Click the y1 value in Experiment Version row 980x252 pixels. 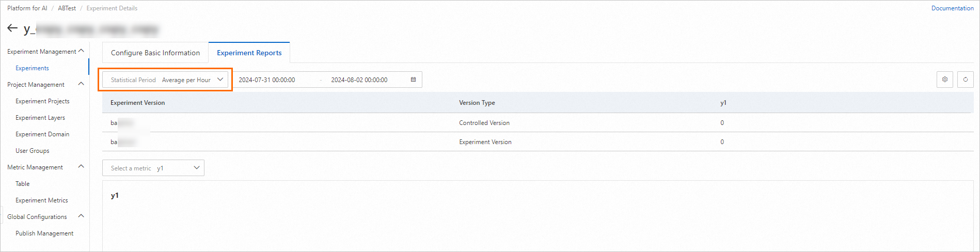(722, 142)
